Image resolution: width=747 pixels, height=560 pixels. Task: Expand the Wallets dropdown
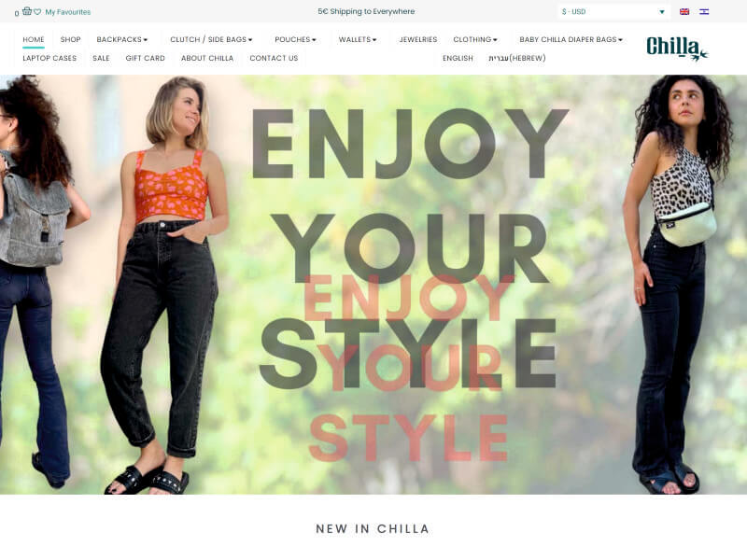[x=358, y=39]
